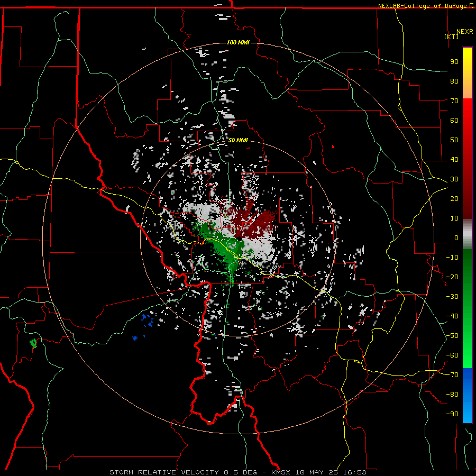Click the 100 NMI range ring label
Viewport: 476px width, 476px height.
pos(238,42)
